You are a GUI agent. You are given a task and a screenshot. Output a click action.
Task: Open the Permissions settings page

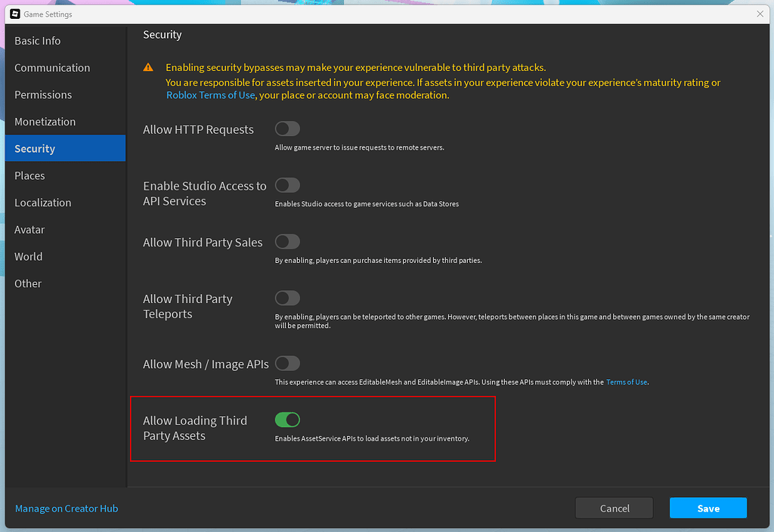[x=43, y=94]
